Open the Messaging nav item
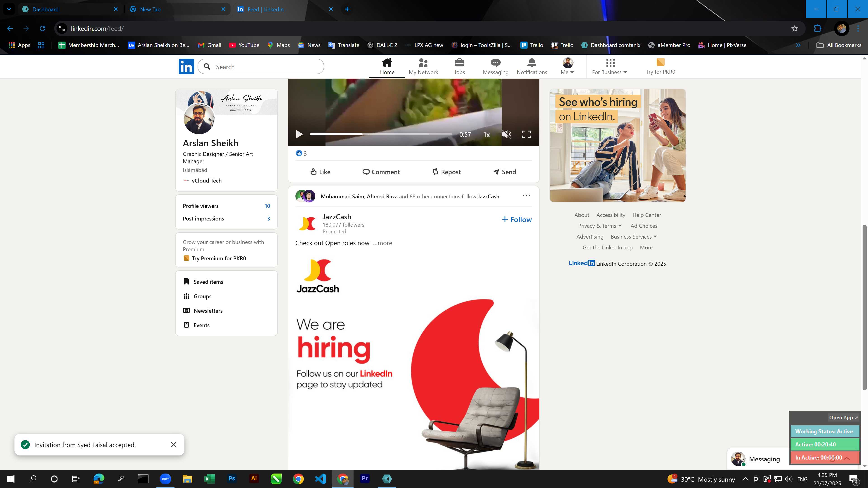The height and width of the screenshot is (488, 868). click(x=495, y=66)
